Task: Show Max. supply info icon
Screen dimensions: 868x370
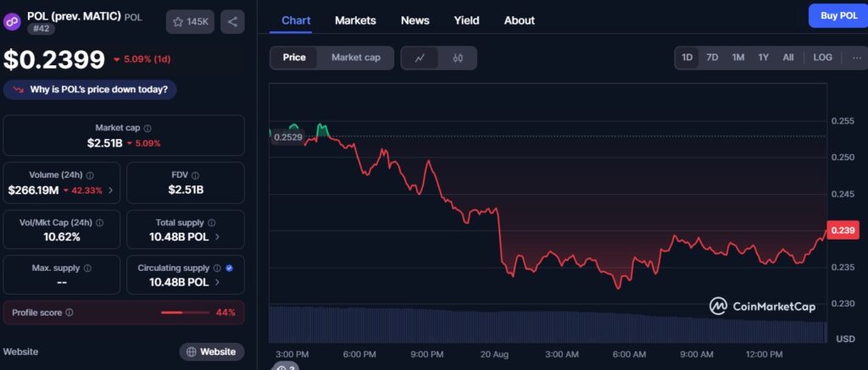Action: pos(87,268)
